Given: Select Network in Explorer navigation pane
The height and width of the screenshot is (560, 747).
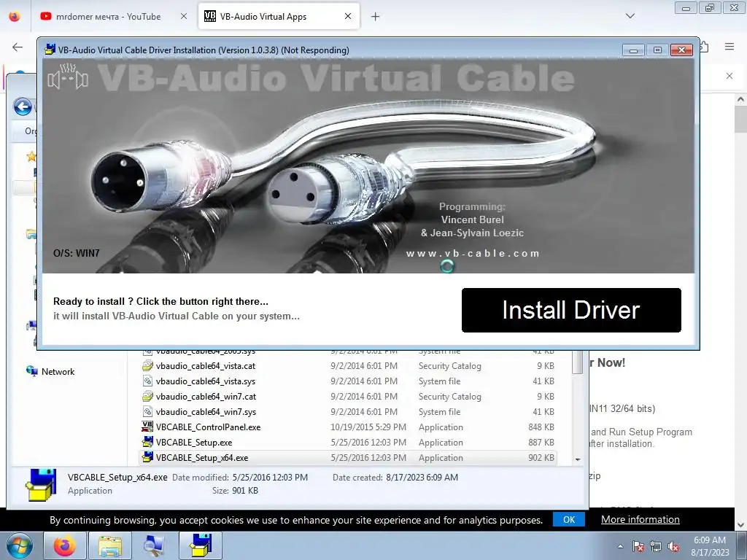Looking at the screenshot, I should coord(58,371).
